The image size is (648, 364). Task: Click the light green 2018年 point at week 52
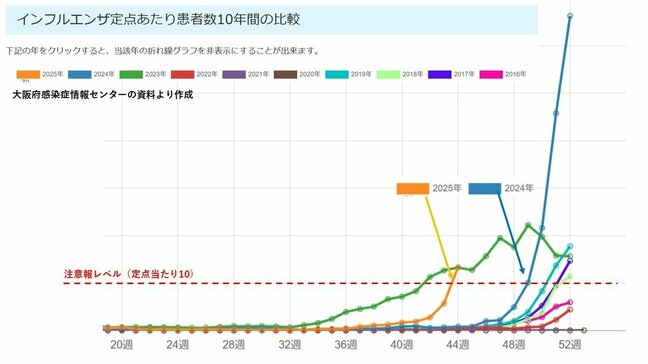(x=570, y=276)
